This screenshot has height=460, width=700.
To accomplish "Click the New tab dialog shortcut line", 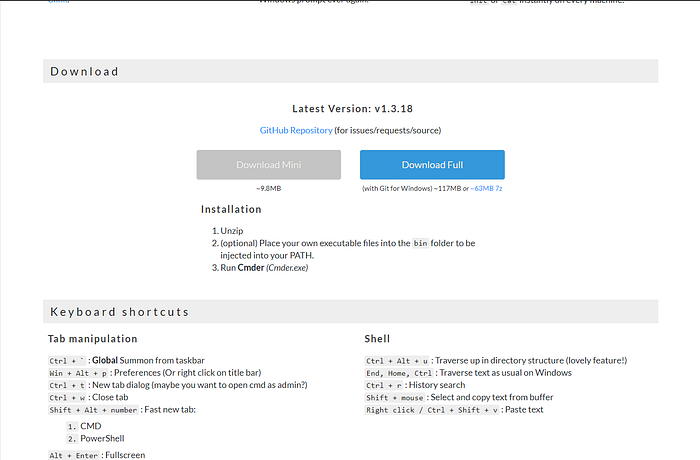I will coord(178,385).
